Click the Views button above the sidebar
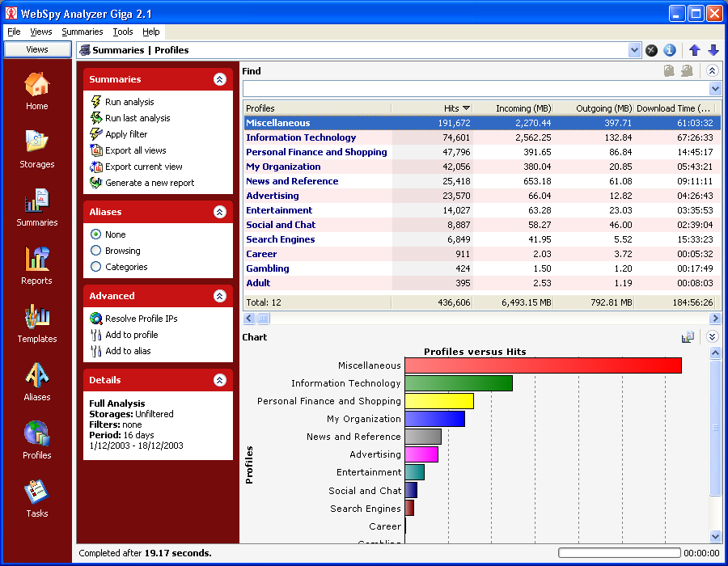728x566 pixels. 37,49
